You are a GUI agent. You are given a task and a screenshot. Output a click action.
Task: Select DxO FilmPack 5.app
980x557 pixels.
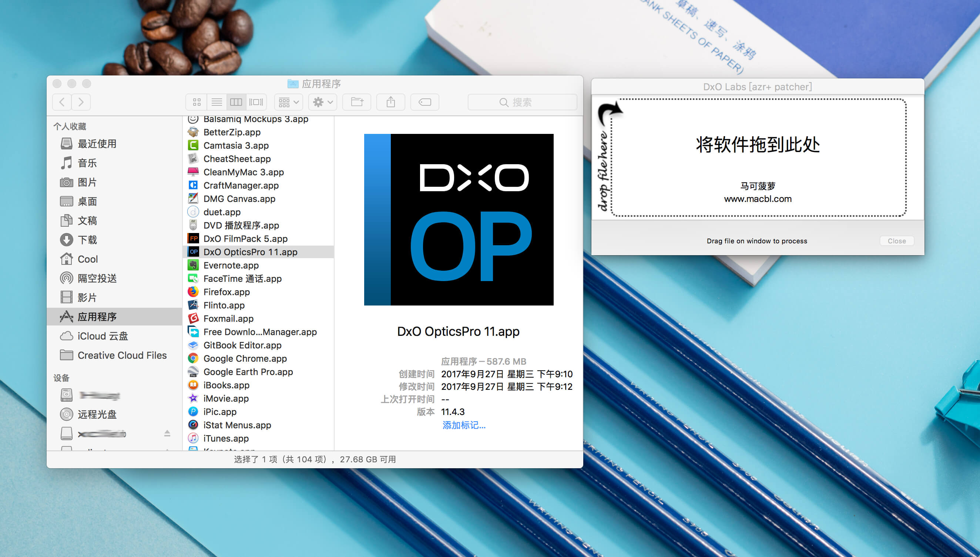click(x=259, y=239)
